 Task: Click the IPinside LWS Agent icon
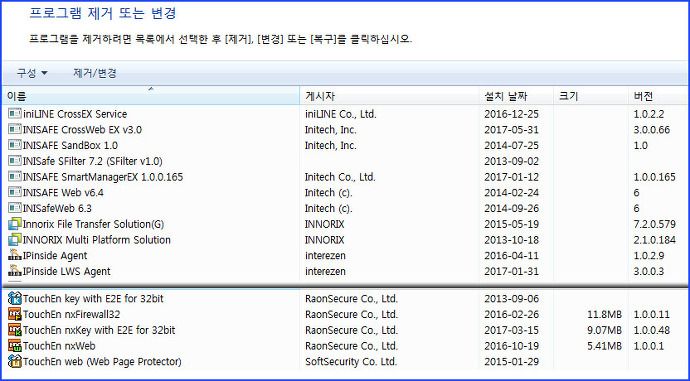[15, 271]
